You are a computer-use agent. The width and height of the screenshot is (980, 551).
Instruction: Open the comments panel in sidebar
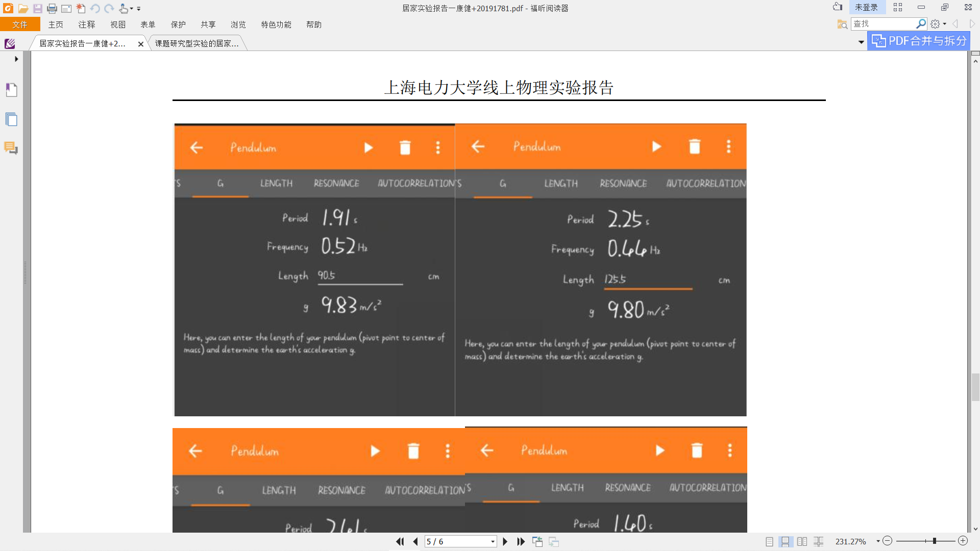coord(11,148)
